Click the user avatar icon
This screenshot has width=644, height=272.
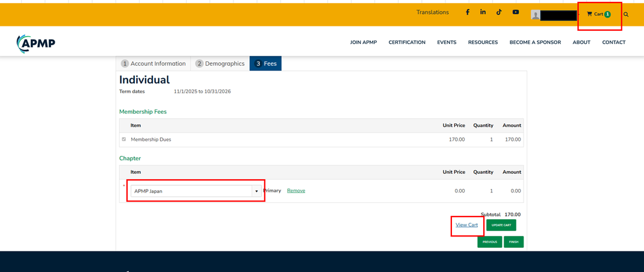[x=536, y=15]
